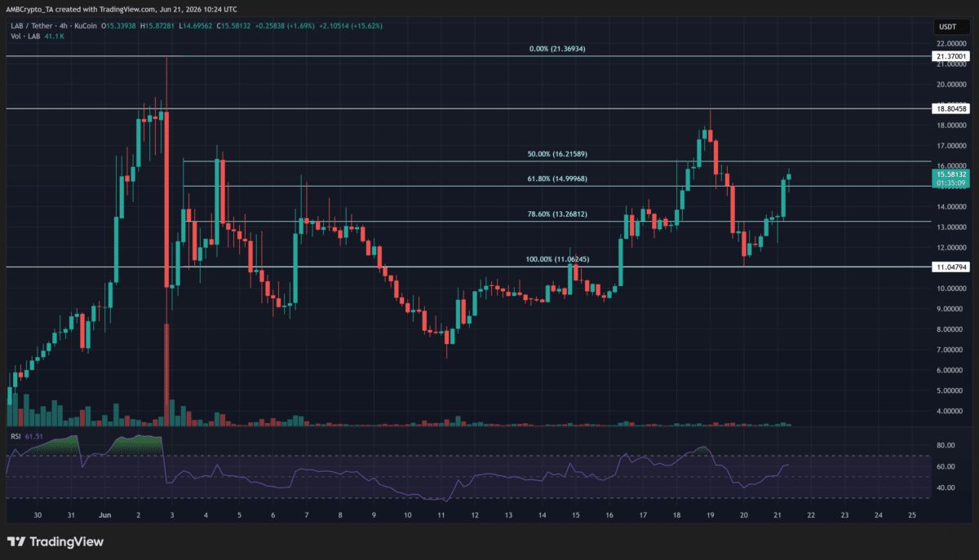979x560 pixels.
Task: Click the 80.00 RSI scale value
Action: (x=946, y=445)
